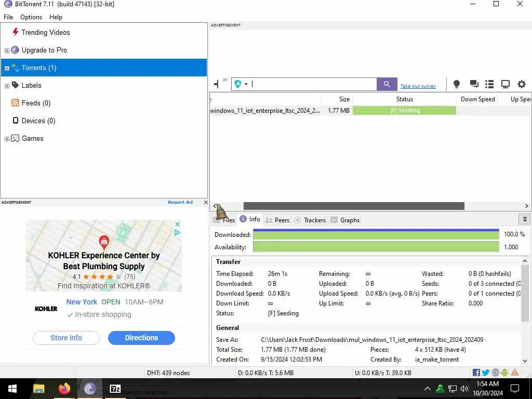Switch to the Trackers tab
532x399 pixels.
click(x=310, y=220)
